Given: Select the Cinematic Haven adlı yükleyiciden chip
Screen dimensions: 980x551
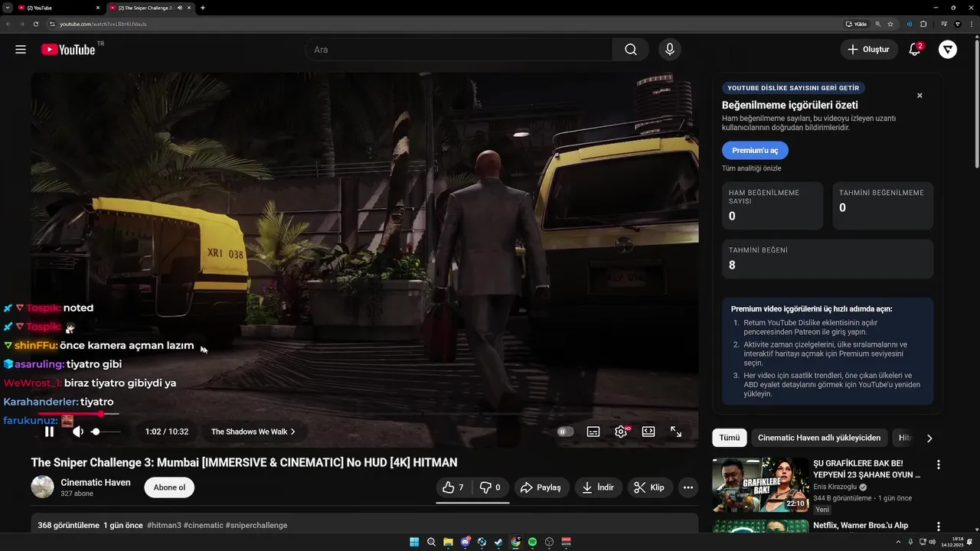Looking at the screenshot, I should (819, 438).
